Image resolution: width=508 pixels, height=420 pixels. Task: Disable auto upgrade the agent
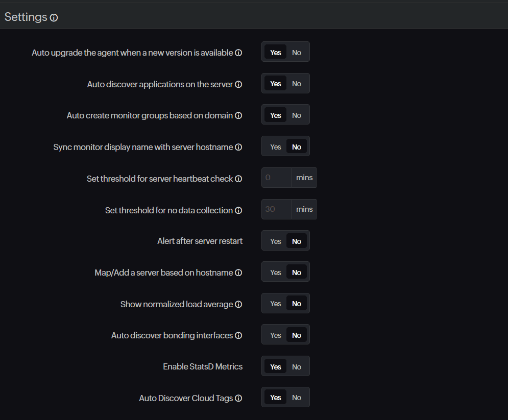click(x=297, y=52)
